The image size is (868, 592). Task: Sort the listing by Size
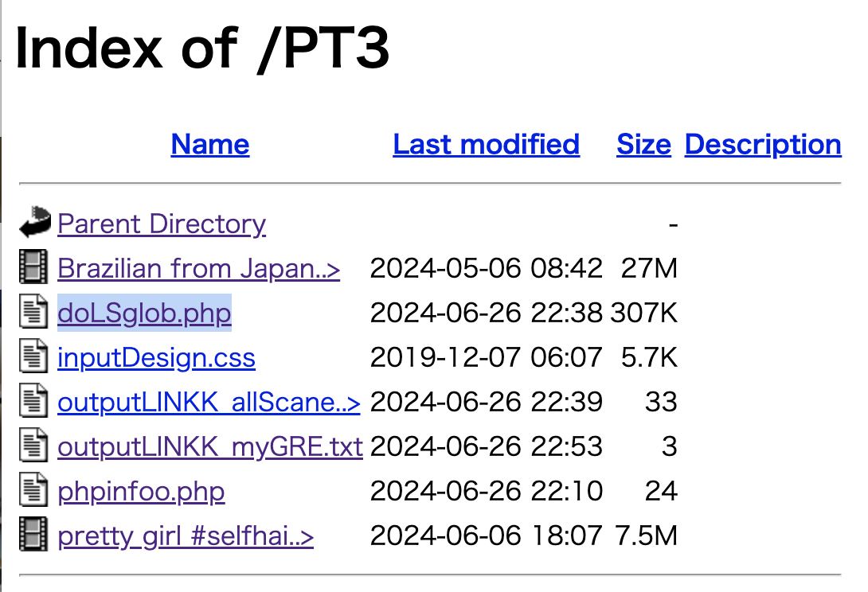643,144
